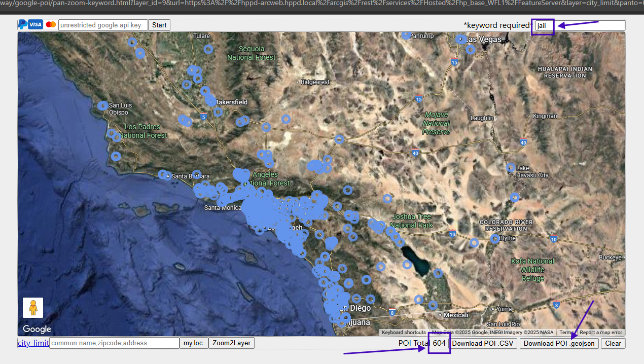
Task: Select POI marker beside San Luis Obispo
Action: point(103,105)
